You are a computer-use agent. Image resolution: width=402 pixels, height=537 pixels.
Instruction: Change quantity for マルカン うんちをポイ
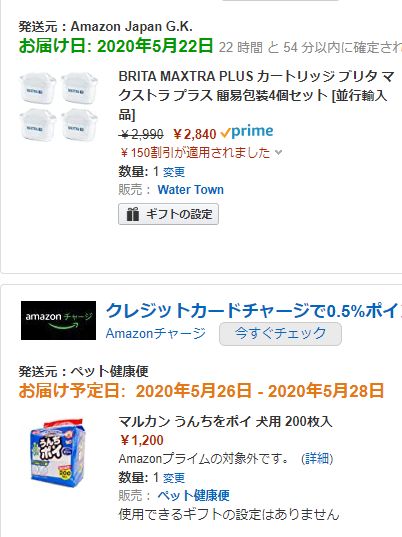174,478
